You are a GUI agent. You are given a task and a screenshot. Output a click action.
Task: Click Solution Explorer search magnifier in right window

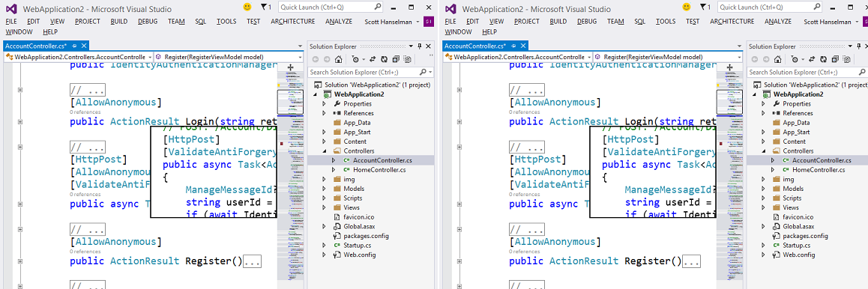pos(863,72)
